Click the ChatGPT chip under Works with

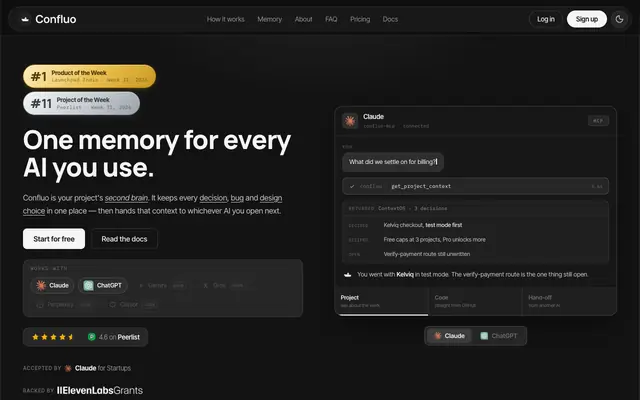(103, 285)
